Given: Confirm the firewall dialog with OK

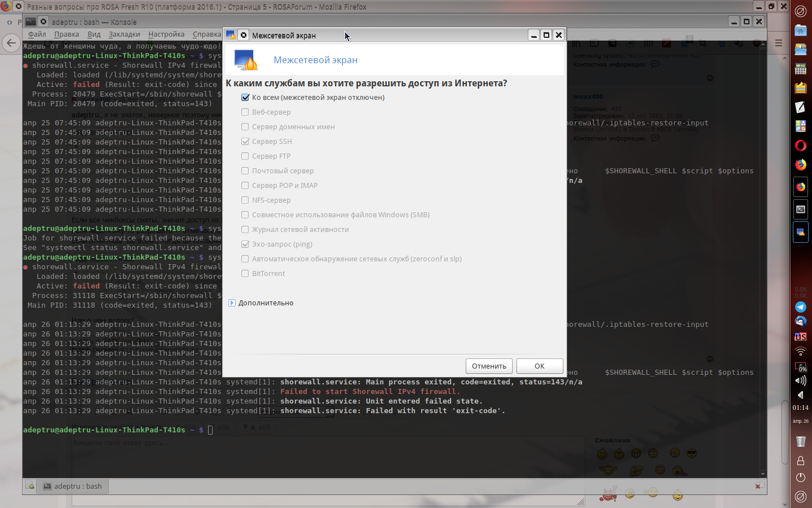Looking at the screenshot, I should click(x=540, y=366).
